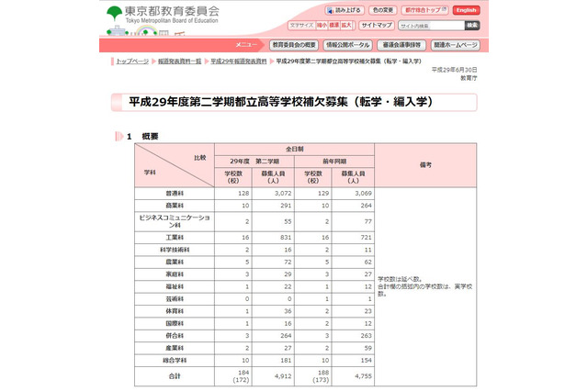Viewport: 588px width, 391px height.
Task: Open 教育委員会の概要 menu item
Action: [x=294, y=45]
